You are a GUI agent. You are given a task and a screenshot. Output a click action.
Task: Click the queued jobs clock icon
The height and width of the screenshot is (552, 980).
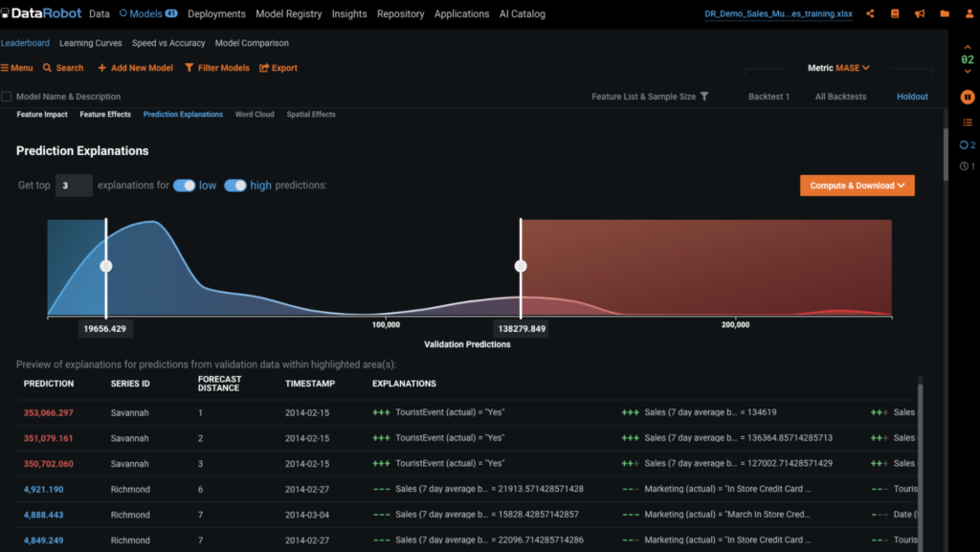tap(964, 166)
